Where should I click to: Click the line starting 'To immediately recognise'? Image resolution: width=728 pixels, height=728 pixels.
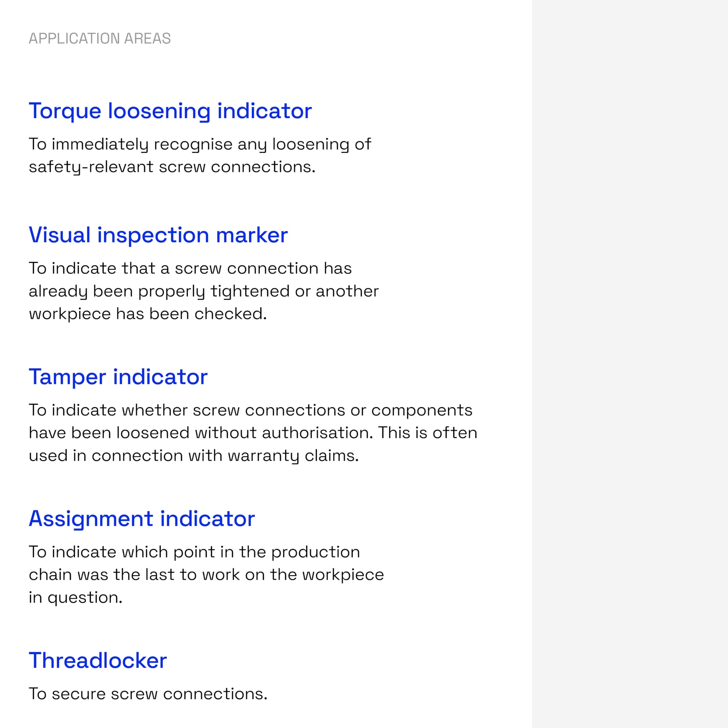coord(200,144)
